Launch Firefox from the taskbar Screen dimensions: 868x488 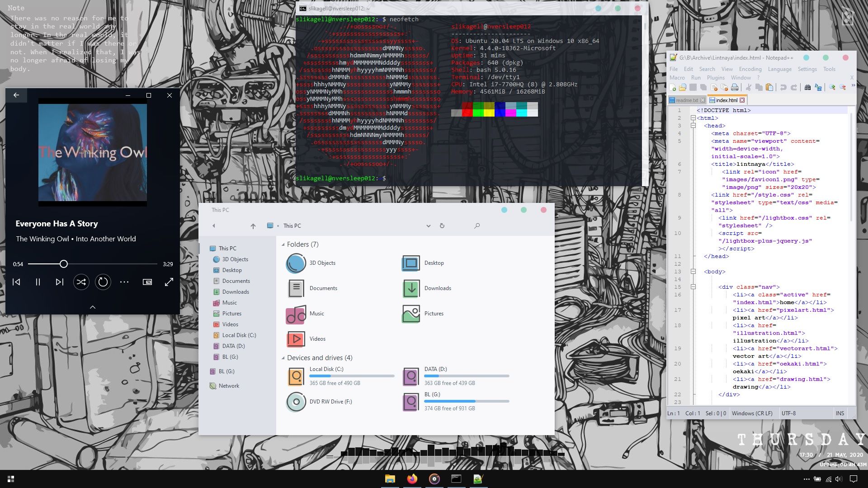point(412,479)
